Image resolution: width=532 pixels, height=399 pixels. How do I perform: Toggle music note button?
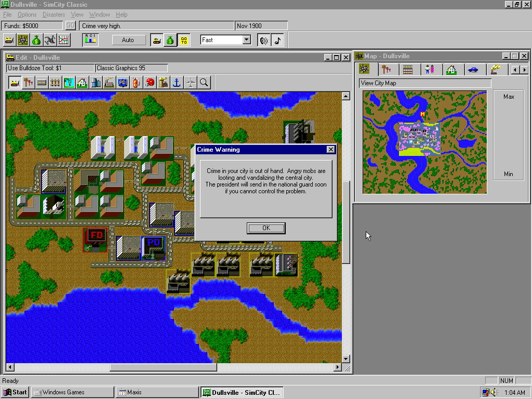point(277,41)
